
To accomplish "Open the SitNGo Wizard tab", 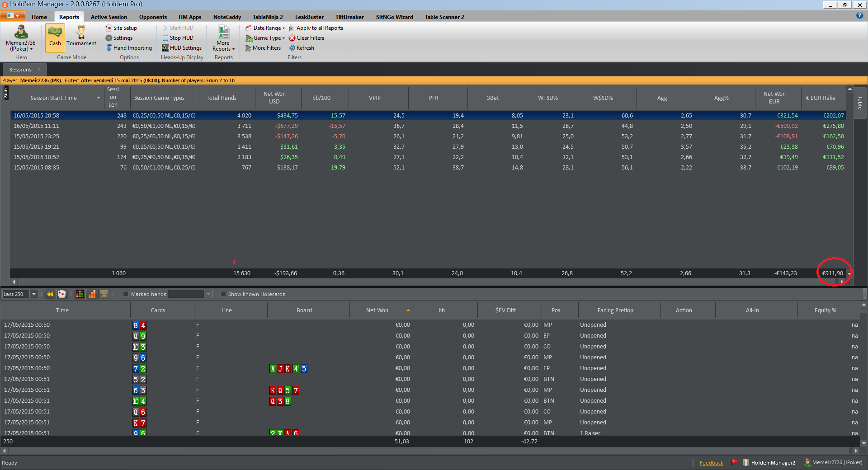I will coord(395,17).
